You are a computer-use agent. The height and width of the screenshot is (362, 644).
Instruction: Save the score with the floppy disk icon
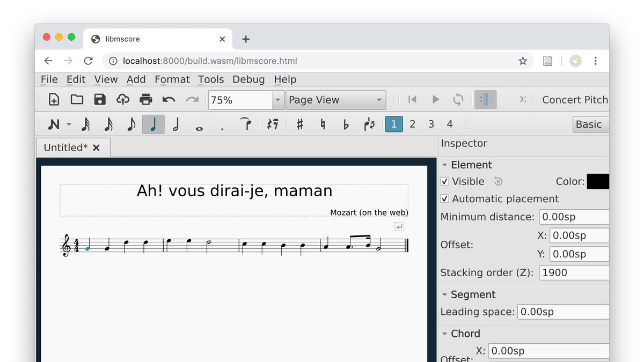click(100, 100)
